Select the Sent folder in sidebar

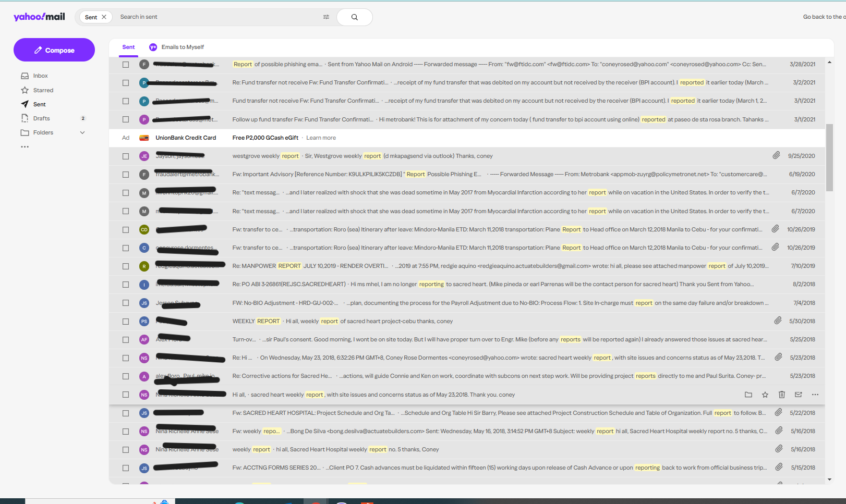39,104
